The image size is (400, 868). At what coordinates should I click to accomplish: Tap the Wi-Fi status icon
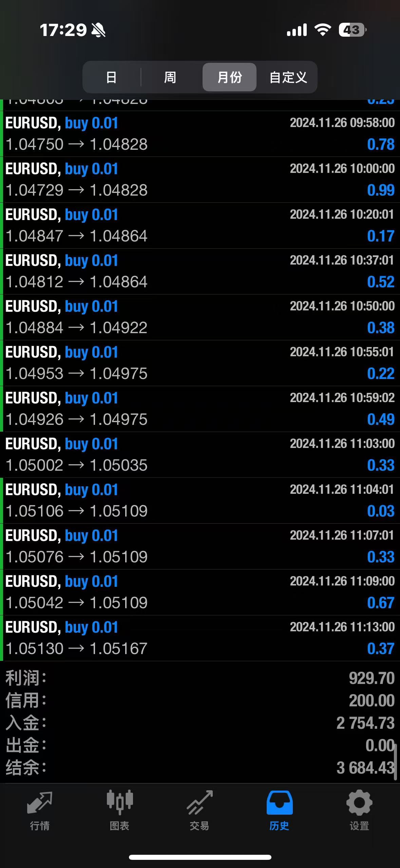point(323,30)
